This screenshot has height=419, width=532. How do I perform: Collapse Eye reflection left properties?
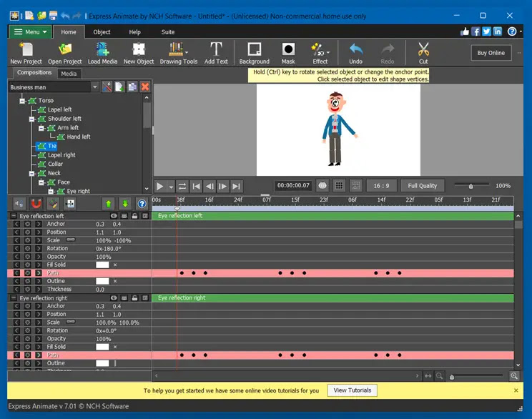coord(14,216)
